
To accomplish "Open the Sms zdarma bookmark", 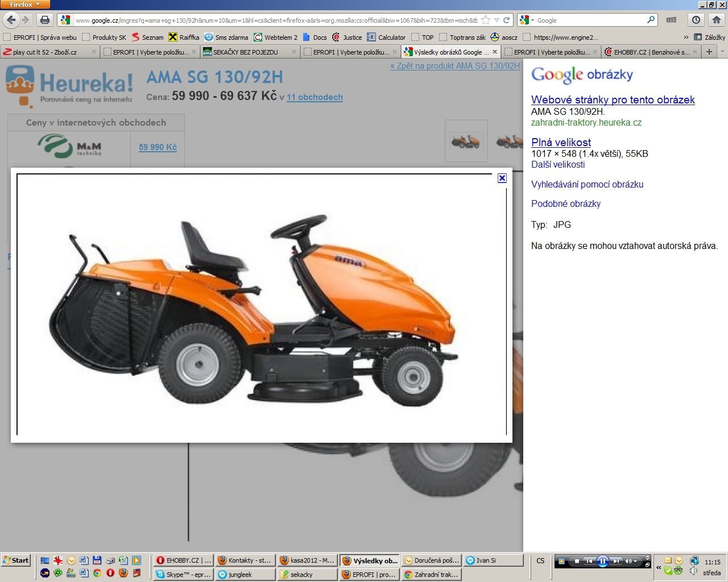I will pyautogui.click(x=226, y=37).
